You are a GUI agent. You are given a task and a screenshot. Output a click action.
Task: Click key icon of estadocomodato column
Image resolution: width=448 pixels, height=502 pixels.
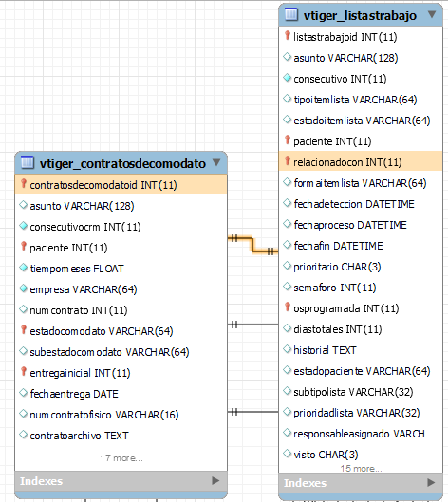pyautogui.click(x=24, y=329)
